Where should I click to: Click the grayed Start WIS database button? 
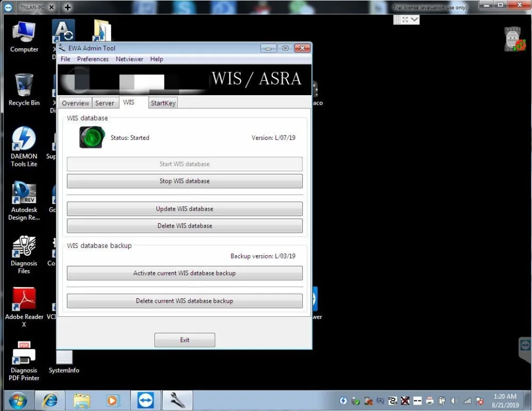[185, 164]
